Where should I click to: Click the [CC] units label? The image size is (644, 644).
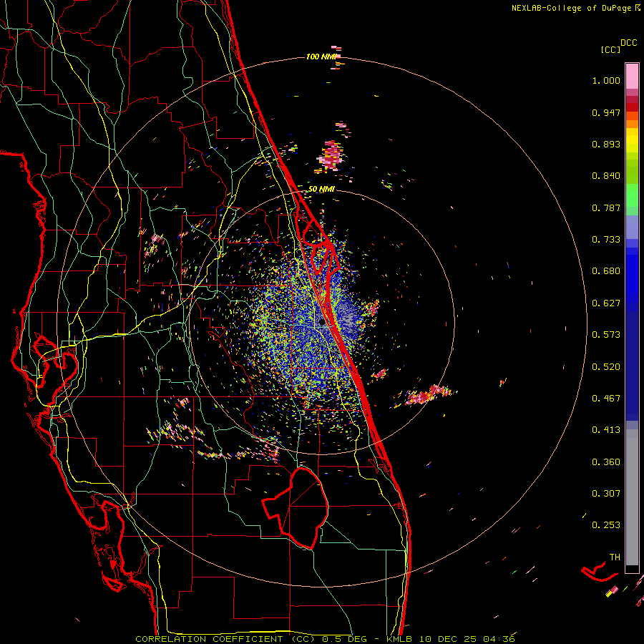[x=610, y=49]
